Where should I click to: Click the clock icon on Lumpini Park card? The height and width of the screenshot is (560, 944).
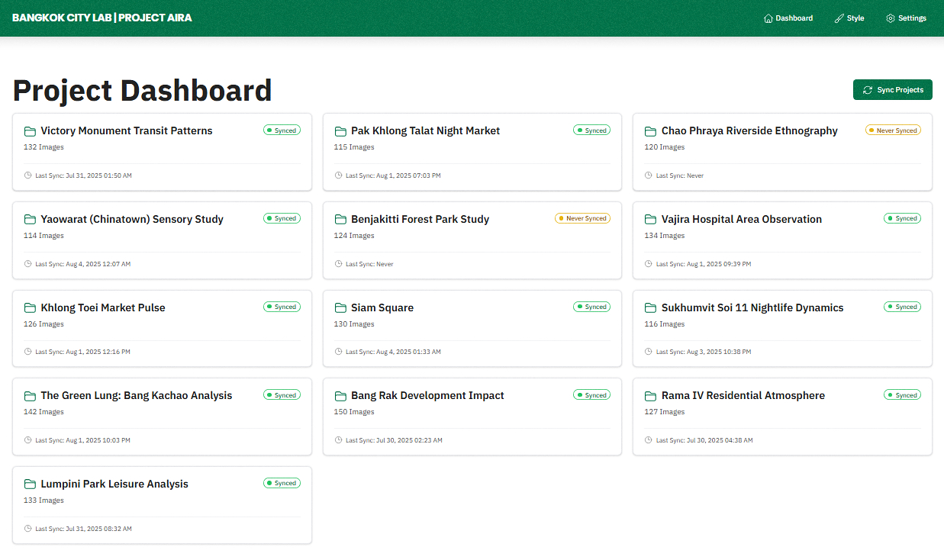click(28, 529)
